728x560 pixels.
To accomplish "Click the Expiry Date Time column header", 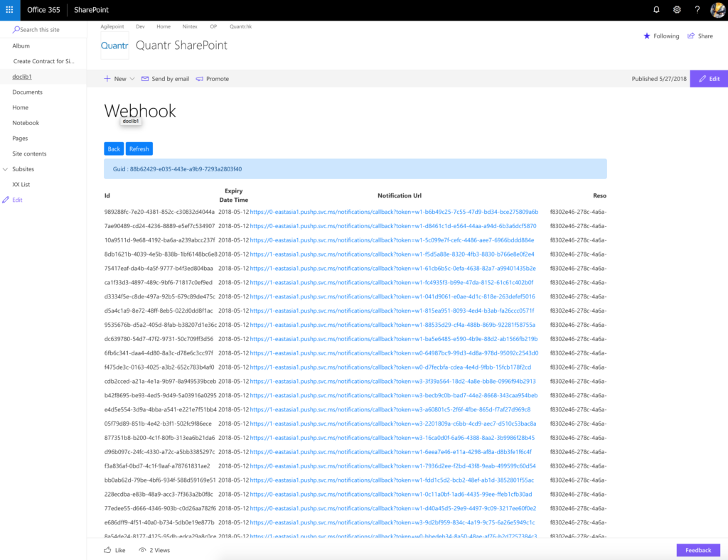I will click(x=233, y=195).
